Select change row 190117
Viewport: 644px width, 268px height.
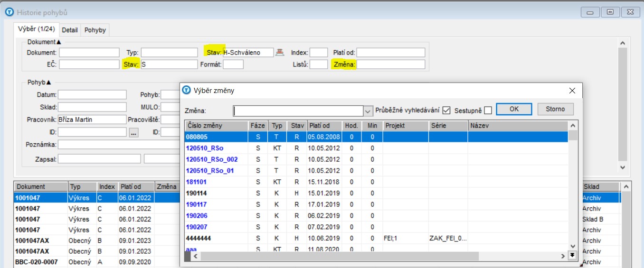376,204
